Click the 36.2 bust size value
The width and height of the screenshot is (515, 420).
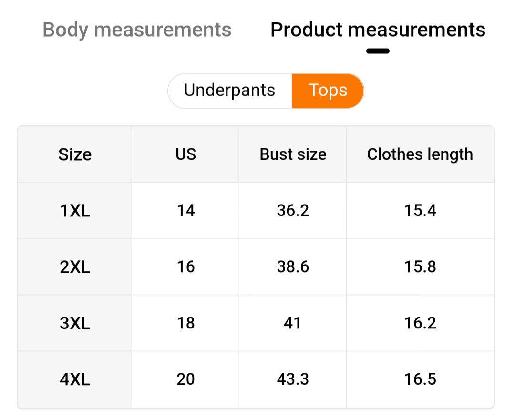coord(293,211)
